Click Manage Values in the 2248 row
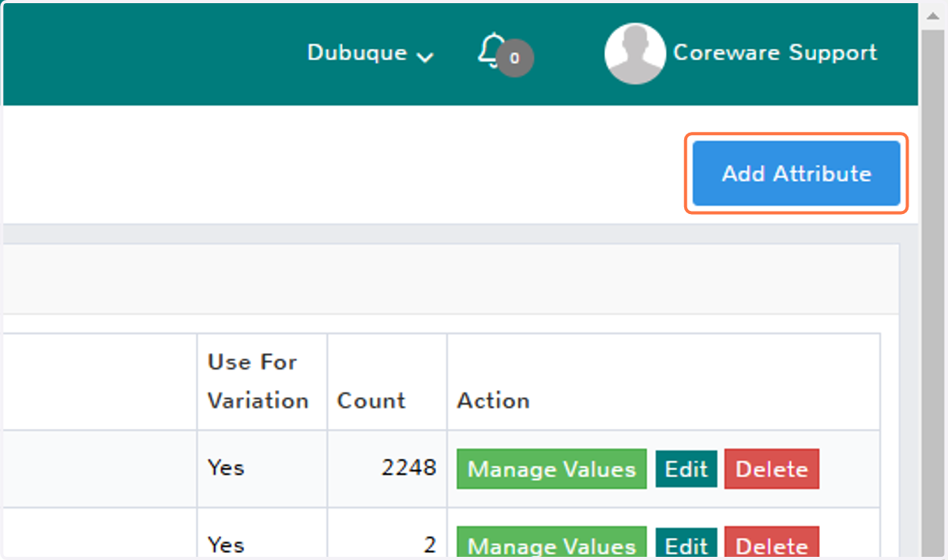Screen dimensions: 948x560 click(x=551, y=469)
